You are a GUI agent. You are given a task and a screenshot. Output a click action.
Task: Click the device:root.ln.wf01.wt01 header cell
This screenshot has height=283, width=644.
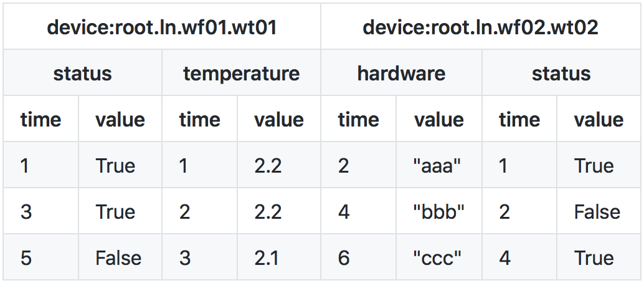pyautogui.click(x=162, y=27)
